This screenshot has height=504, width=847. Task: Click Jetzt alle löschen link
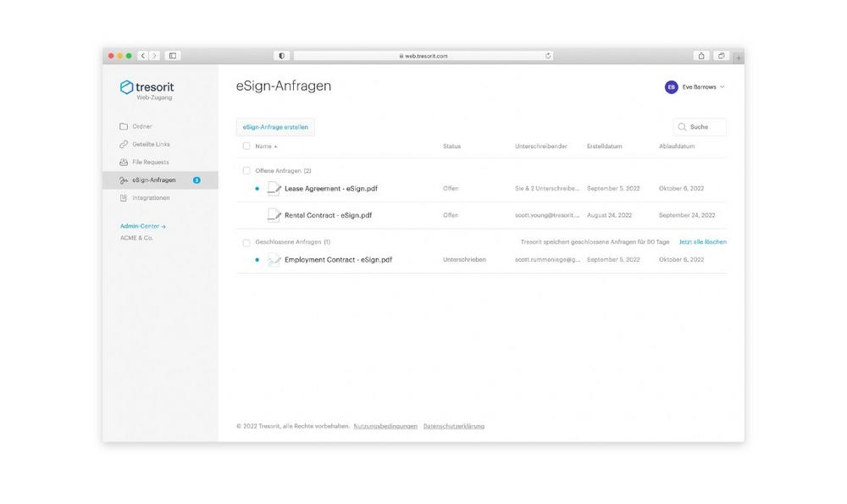click(702, 242)
